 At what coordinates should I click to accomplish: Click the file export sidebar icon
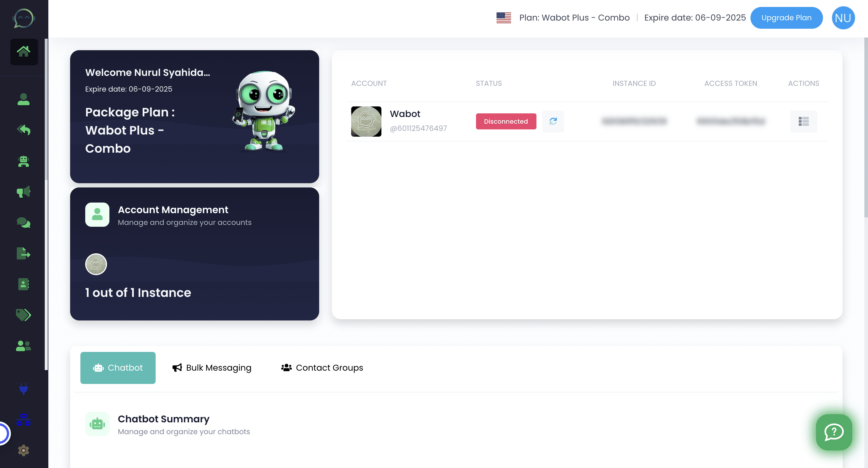(x=24, y=253)
